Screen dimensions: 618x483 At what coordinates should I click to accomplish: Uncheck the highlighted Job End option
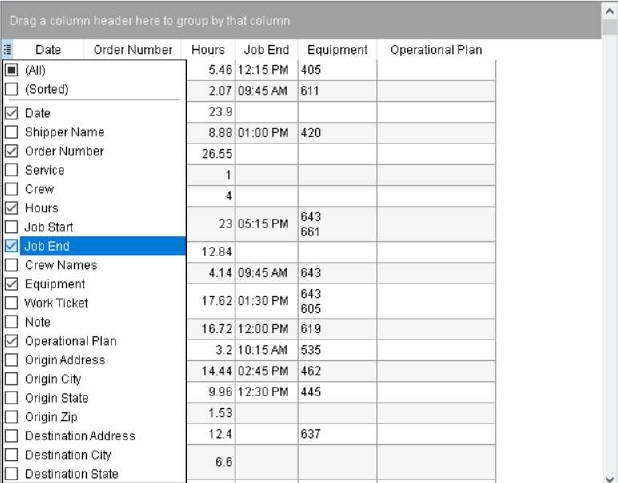11,246
